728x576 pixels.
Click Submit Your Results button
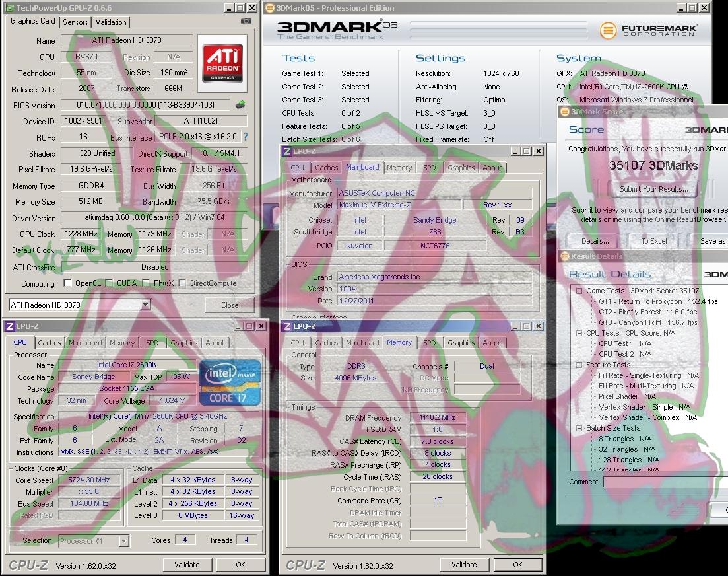pyautogui.click(x=653, y=189)
